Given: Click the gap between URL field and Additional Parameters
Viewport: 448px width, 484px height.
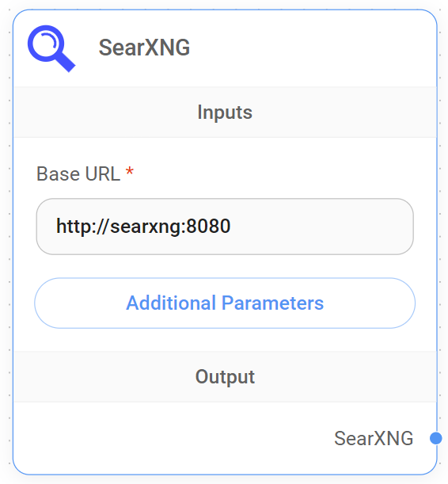Looking at the screenshot, I should click(x=225, y=266).
